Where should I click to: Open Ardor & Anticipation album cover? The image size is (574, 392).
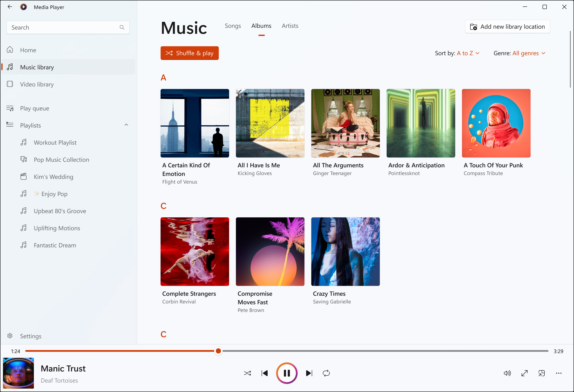click(421, 123)
